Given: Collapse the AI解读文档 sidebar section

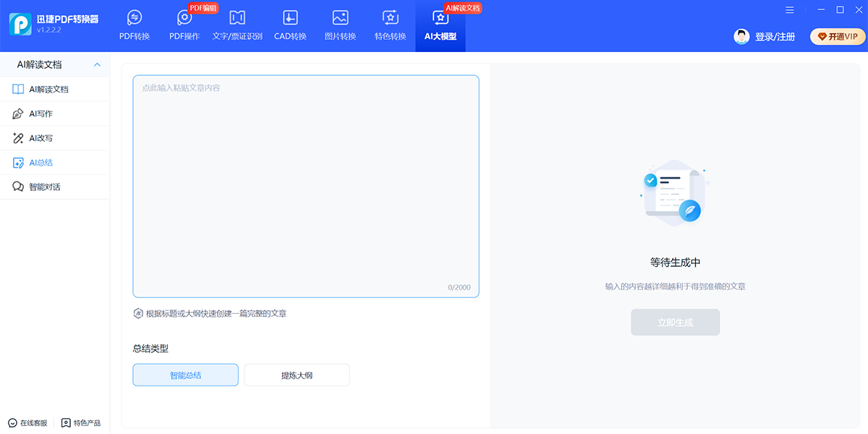Looking at the screenshot, I should click(97, 65).
